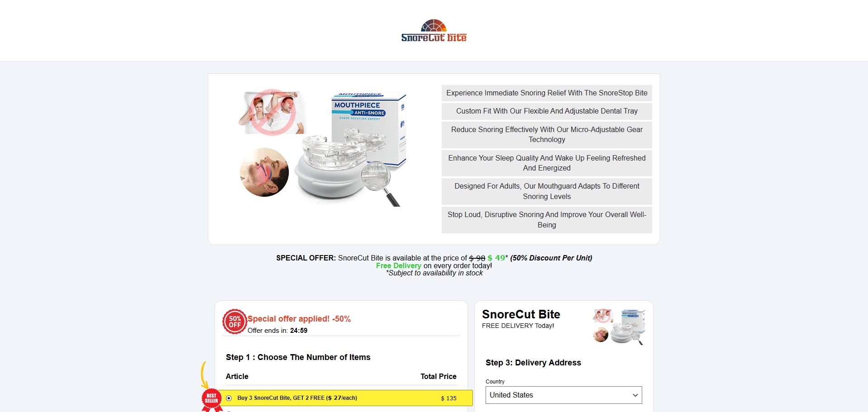The height and width of the screenshot is (412, 868).
Task: Click the 50% OFF badge icon
Action: [x=234, y=322]
